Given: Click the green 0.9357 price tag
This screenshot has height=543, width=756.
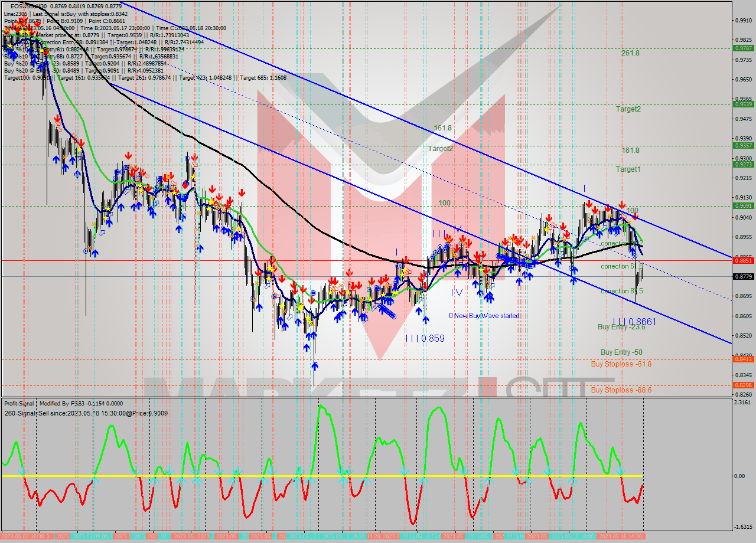Looking at the screenshot, I should coord(742,145).
